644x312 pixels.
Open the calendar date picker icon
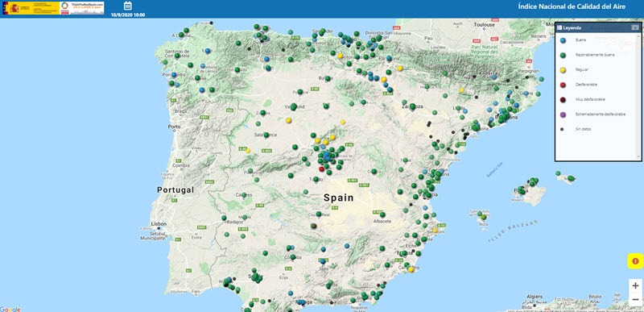pyautogui.click(x=128, y=6)
